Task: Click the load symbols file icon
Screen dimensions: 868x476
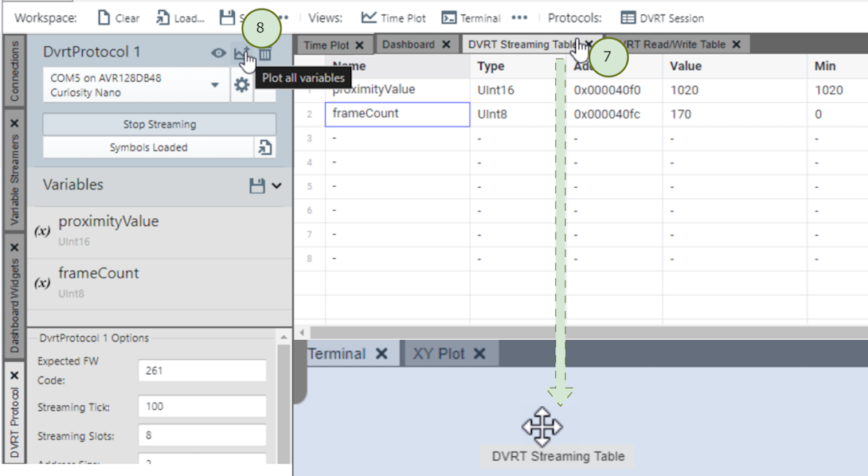Action: pyautogui.click(x=264, y=147)
